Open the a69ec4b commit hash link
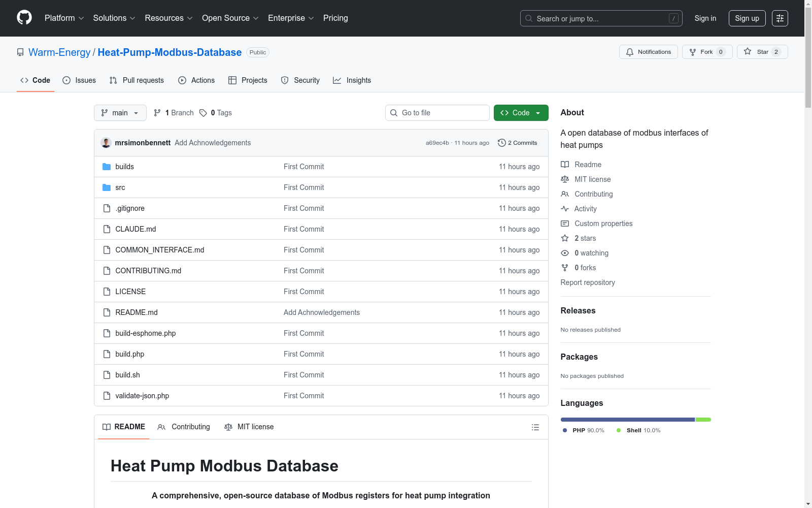 [437, 143]
